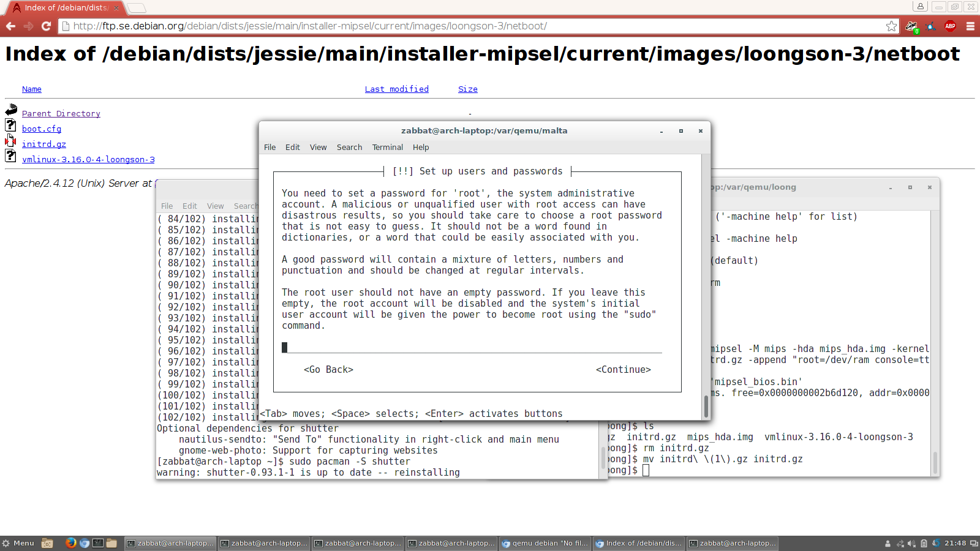Close the Index of /debian/dists tab
The image size is (980, 551).
point(116,8)
